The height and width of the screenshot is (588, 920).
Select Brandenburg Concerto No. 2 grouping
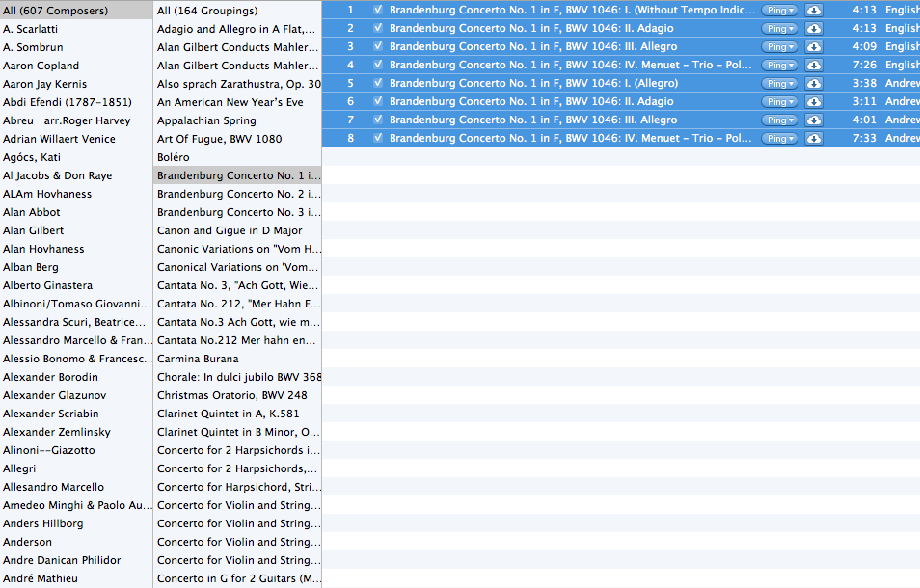point(237,194)
